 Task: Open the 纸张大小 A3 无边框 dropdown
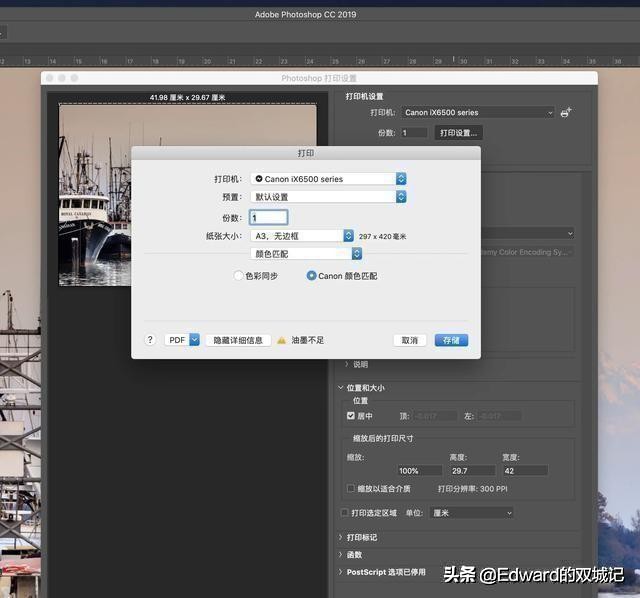click(302, 236)
